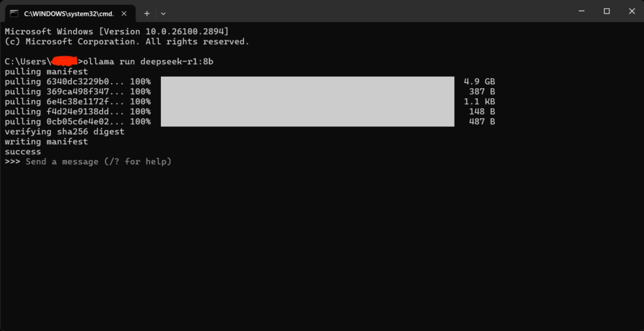644x331 pixels.
Task: Click the 4.9 GB file size label
Action: click(x=479, y=81)
